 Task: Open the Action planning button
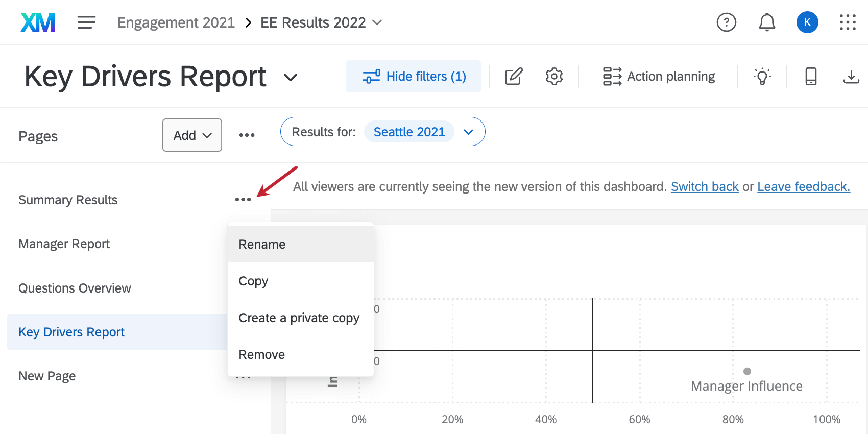[x=659, y=77]
